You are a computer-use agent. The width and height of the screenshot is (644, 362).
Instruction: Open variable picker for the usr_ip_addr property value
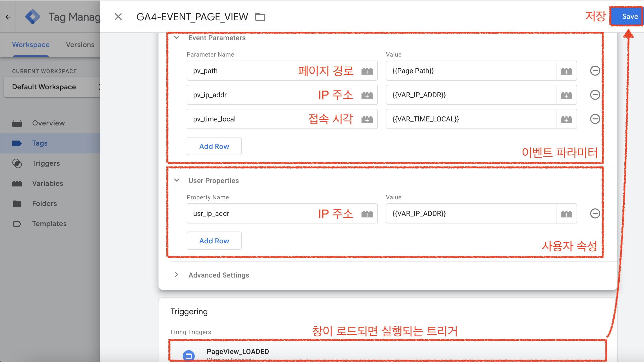point(566,213)
